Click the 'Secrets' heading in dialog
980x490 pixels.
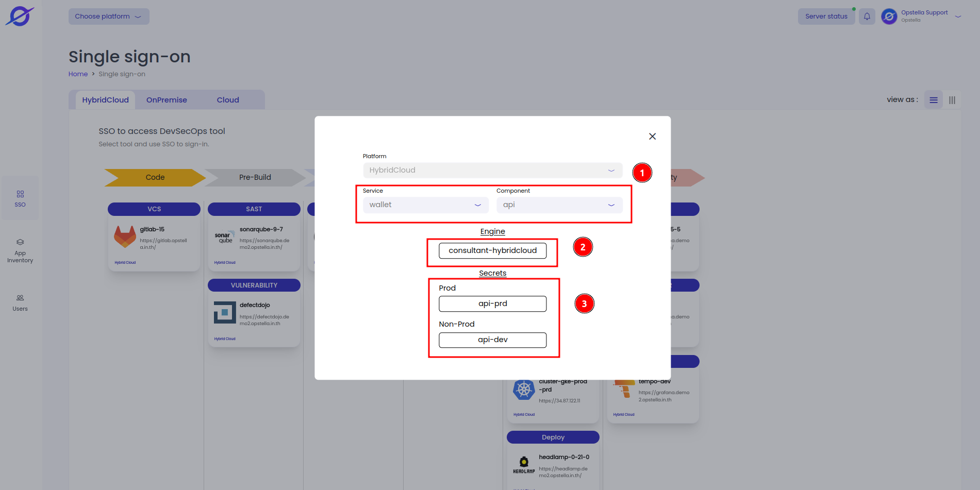(x=493, y=273)
